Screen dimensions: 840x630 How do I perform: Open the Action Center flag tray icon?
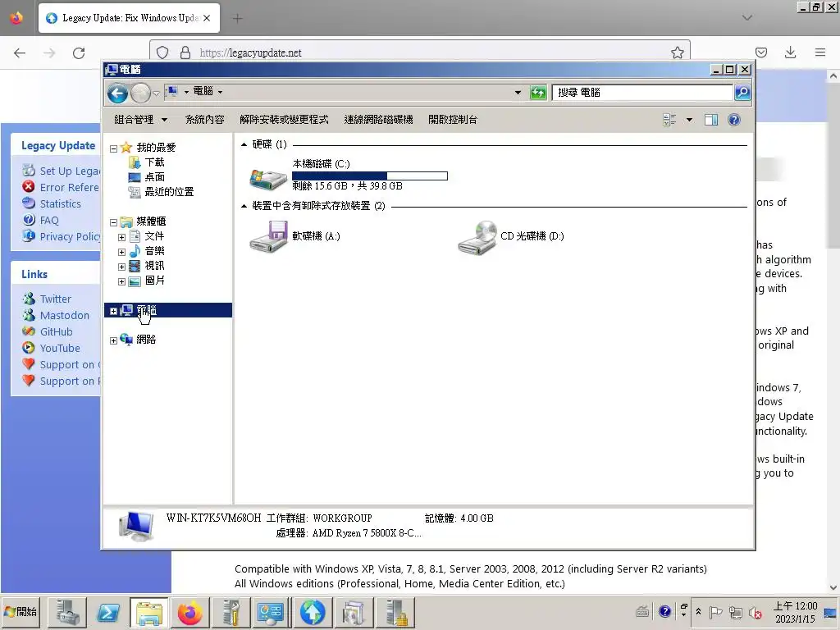(x=715, y=612)
